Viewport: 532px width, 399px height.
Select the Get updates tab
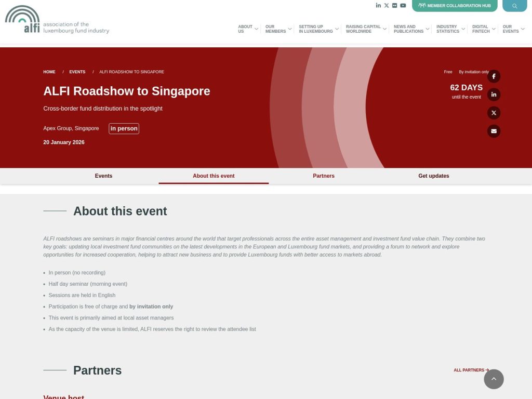(x=433, y=176)
